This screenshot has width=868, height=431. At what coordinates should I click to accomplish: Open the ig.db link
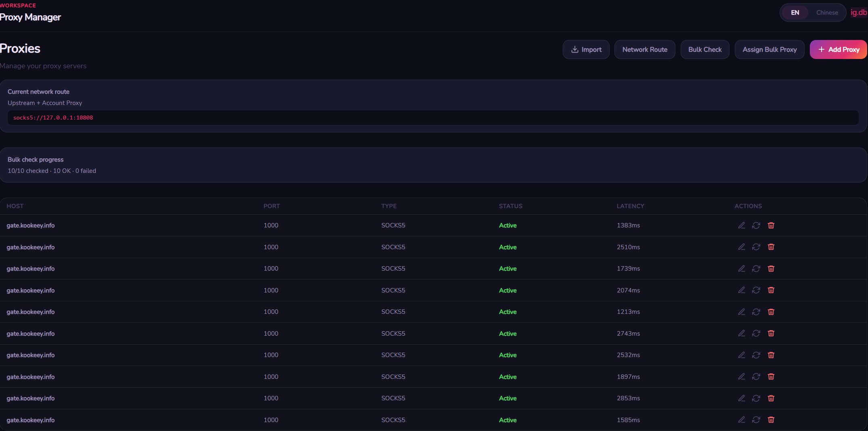(x=859, y=13)
